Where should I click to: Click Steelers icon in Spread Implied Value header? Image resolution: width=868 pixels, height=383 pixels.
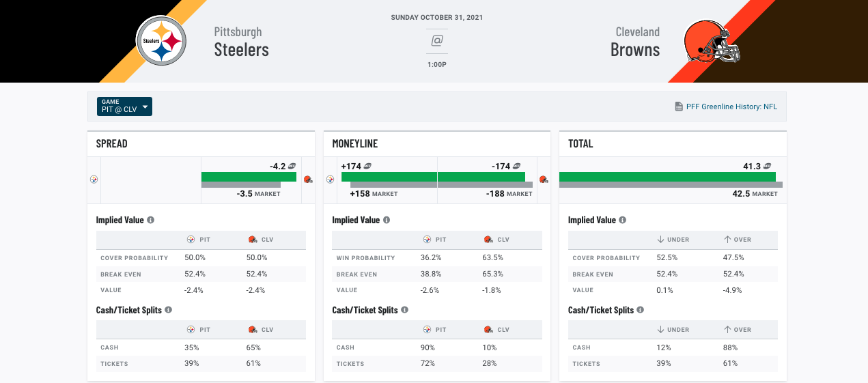191,240
